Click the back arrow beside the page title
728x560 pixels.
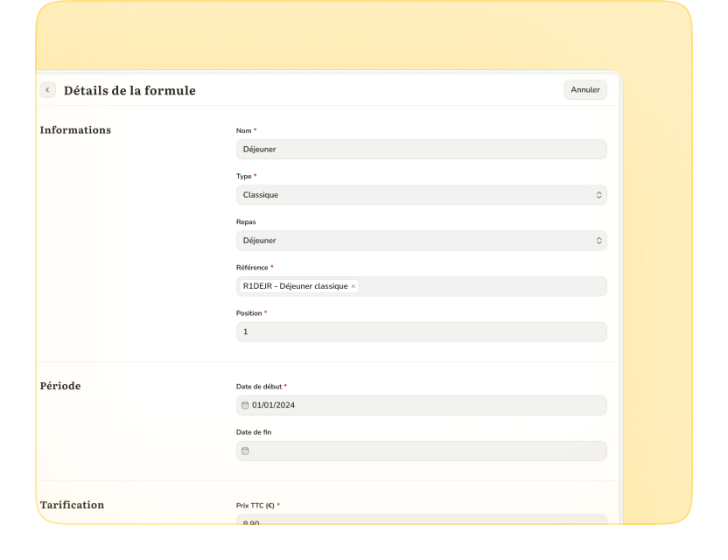(x=48, y=90)
